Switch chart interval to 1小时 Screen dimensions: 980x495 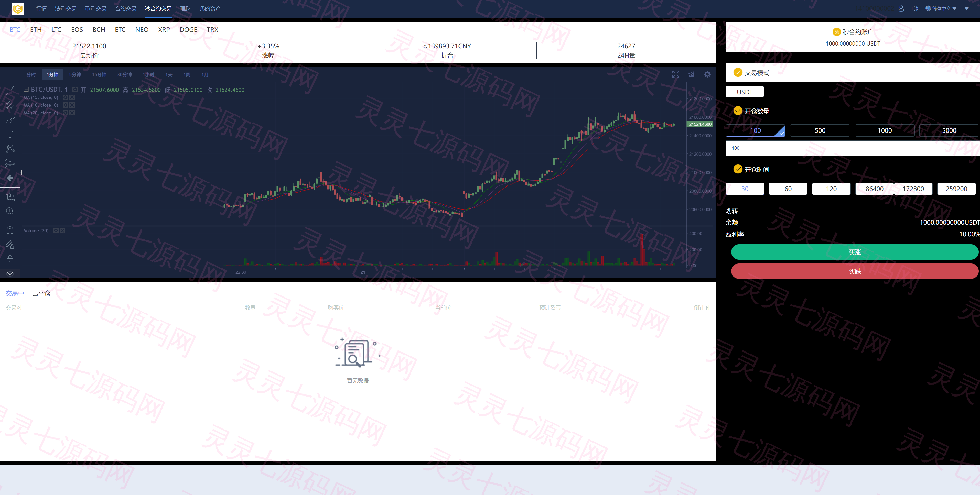(148, 74)
